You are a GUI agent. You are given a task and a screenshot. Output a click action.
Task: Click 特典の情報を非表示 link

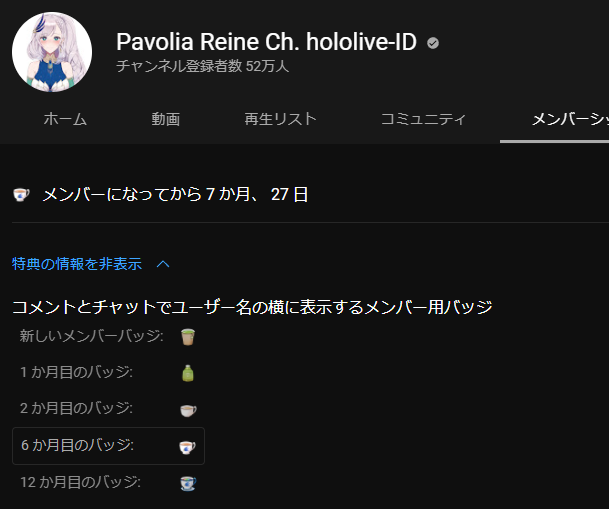[x=77, y=264]
